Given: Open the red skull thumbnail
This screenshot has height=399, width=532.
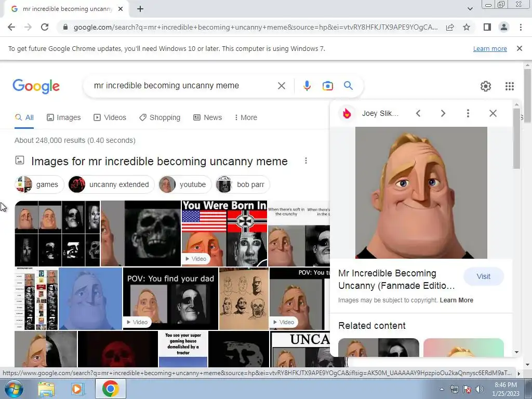Looking at the screenshot, I should pyautogui.click(x=118, y=349).
